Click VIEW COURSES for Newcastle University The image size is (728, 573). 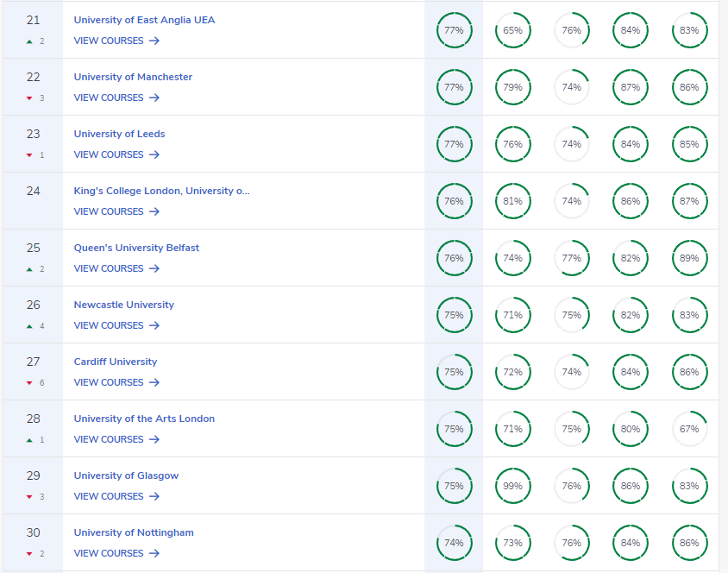point(116,325)
